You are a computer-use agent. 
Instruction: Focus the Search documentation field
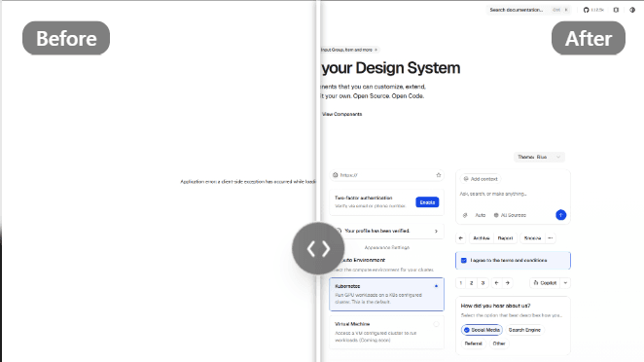tap(528, 10)
